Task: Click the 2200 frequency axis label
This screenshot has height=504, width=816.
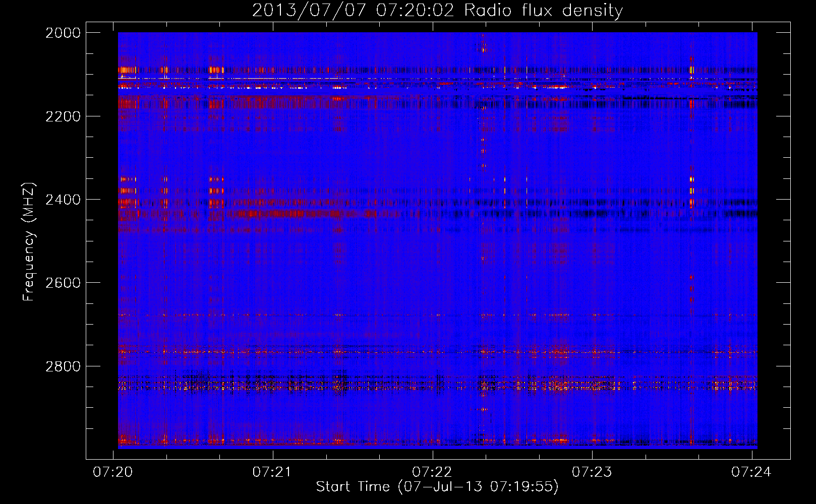Action: click(x=63, y=116)
